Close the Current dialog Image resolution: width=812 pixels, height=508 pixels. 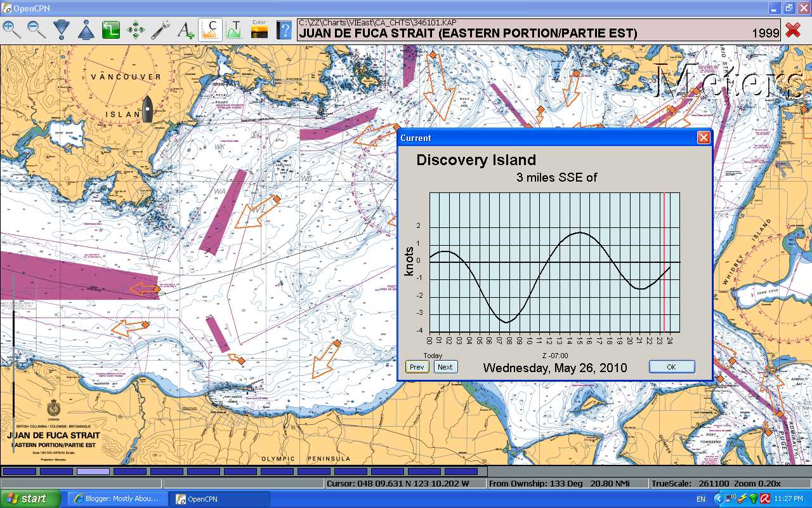pos(703,138)
